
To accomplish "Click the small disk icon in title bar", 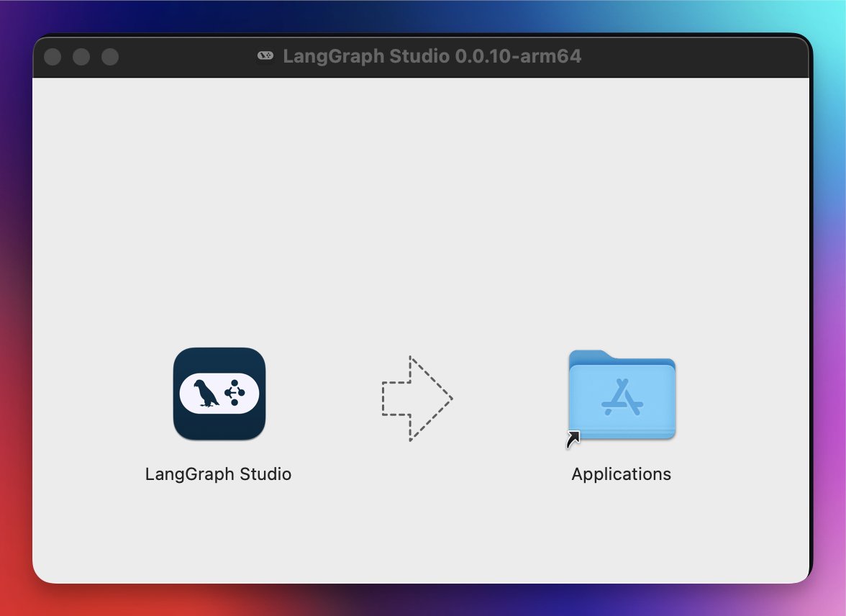I will point(265,55).
